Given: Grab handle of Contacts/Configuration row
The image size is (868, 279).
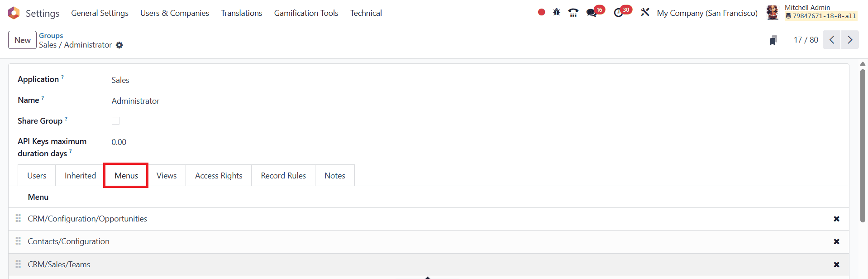Looking at the screenshot, I should click(18, 241).
